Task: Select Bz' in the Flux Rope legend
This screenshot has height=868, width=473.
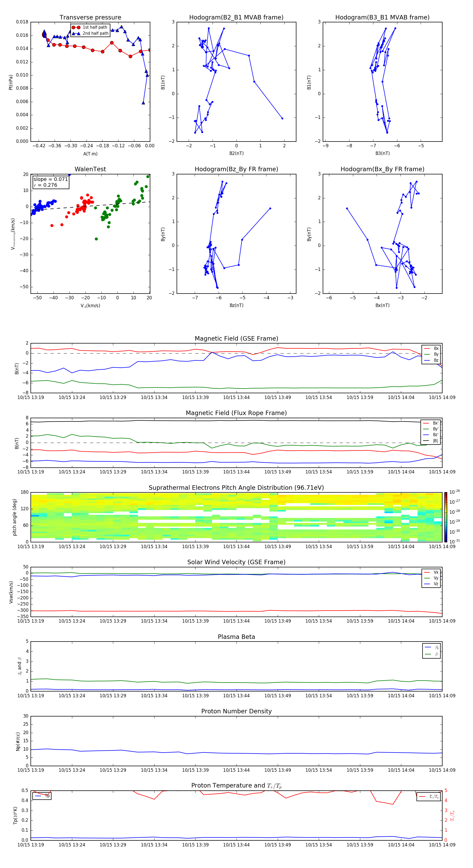Action: point(431,435)
